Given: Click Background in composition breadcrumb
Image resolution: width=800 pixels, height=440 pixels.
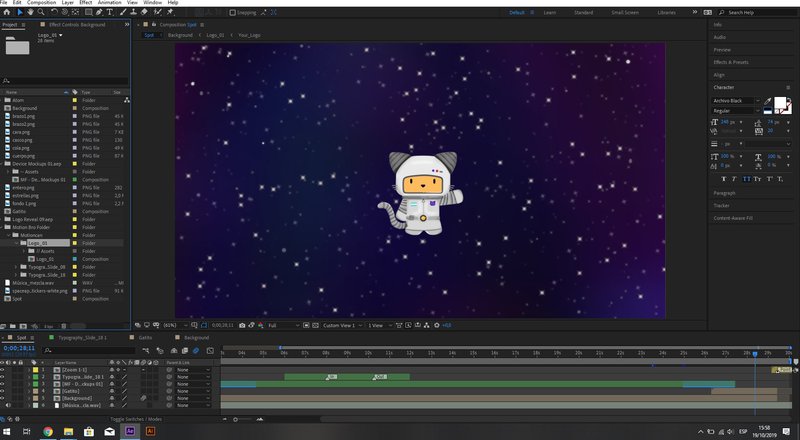Looking at the screenshot, I should tap(180, 35).
